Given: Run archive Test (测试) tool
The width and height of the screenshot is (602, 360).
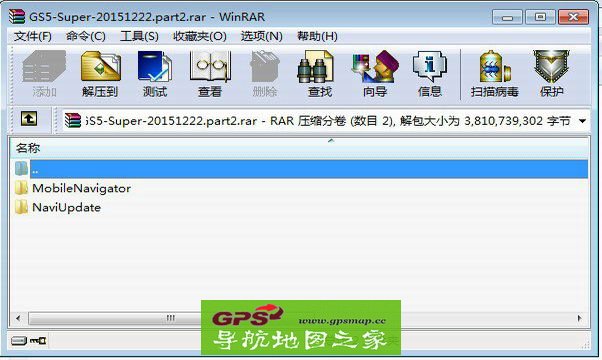Looking at the screenshot, I should click(x=155, y=74).
